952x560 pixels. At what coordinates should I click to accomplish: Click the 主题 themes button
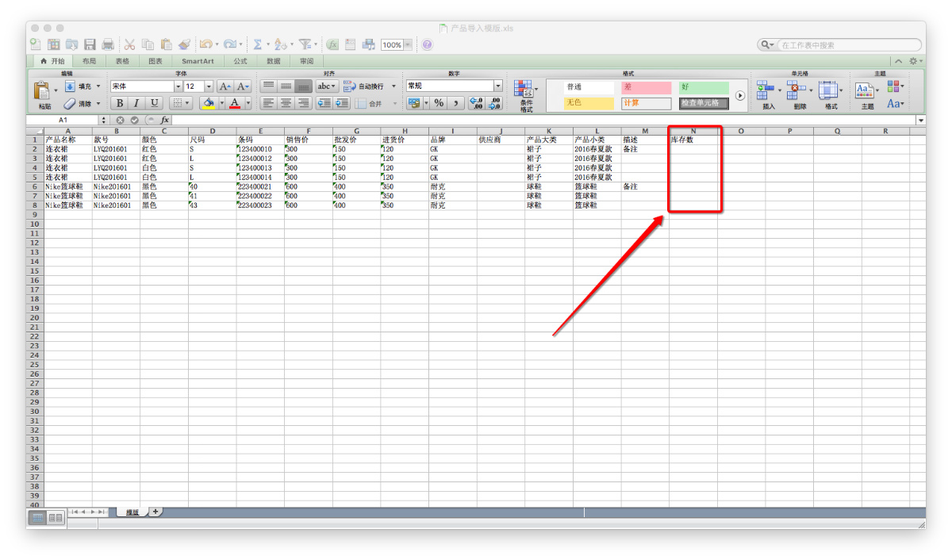(867, 95)
